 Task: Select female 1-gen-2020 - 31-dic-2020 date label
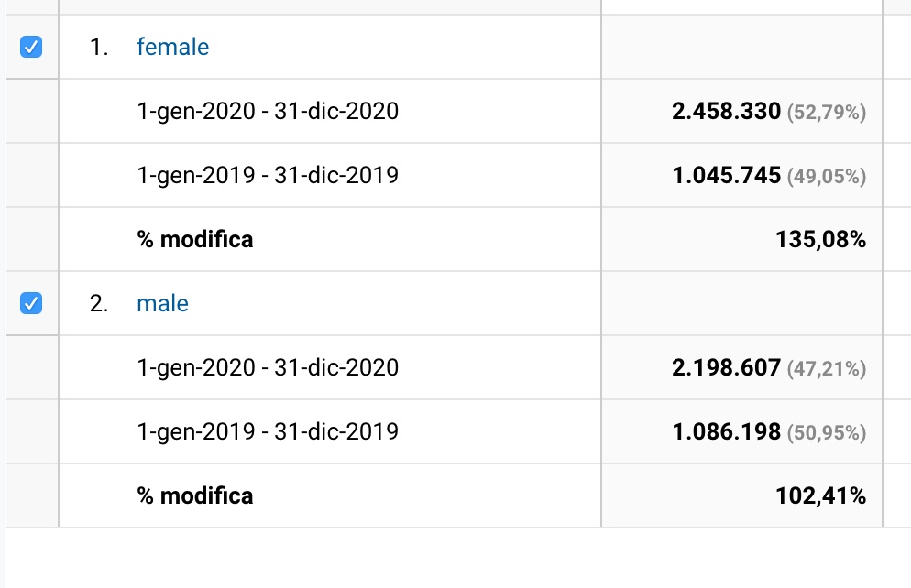(x=268, y=112)
